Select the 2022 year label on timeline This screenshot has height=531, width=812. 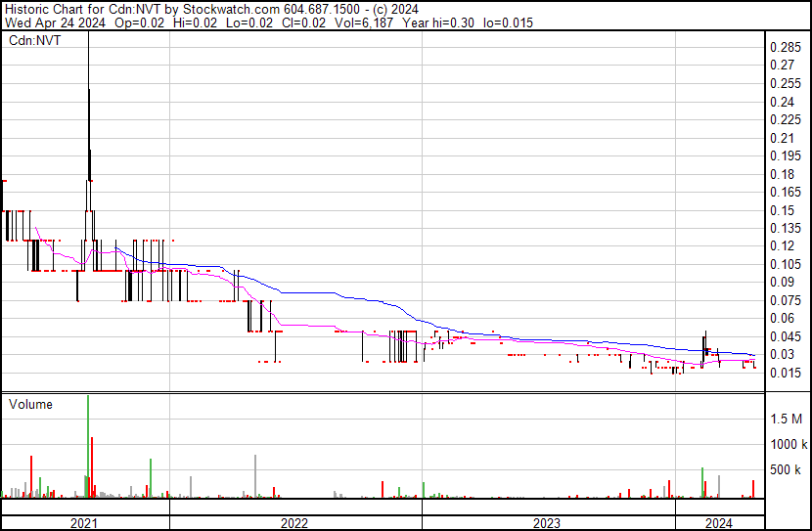pyautogui.click(x=294, y=523)
